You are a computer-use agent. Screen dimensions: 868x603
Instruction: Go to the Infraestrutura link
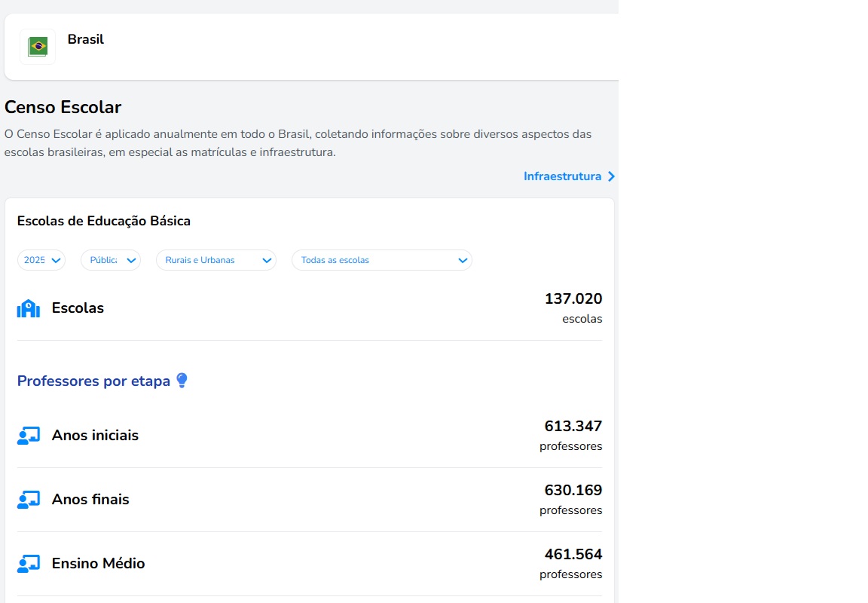tap(562, 176)
